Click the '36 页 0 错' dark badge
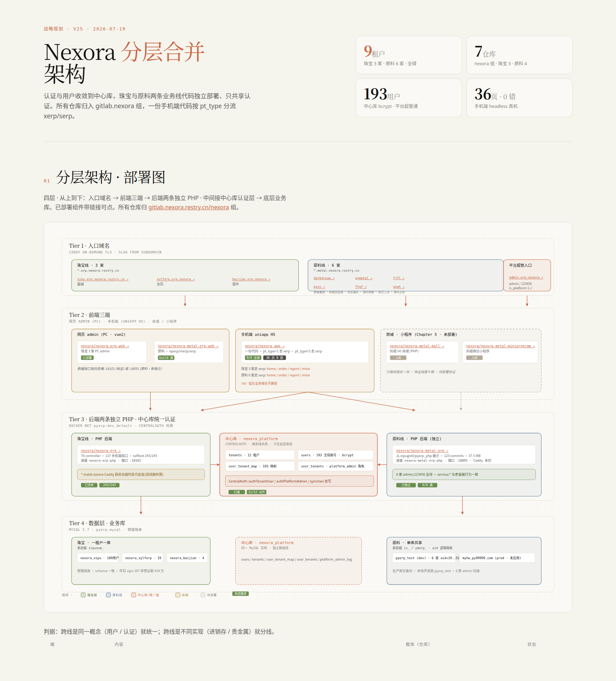 pyautogui.click(x=275, y=358)
